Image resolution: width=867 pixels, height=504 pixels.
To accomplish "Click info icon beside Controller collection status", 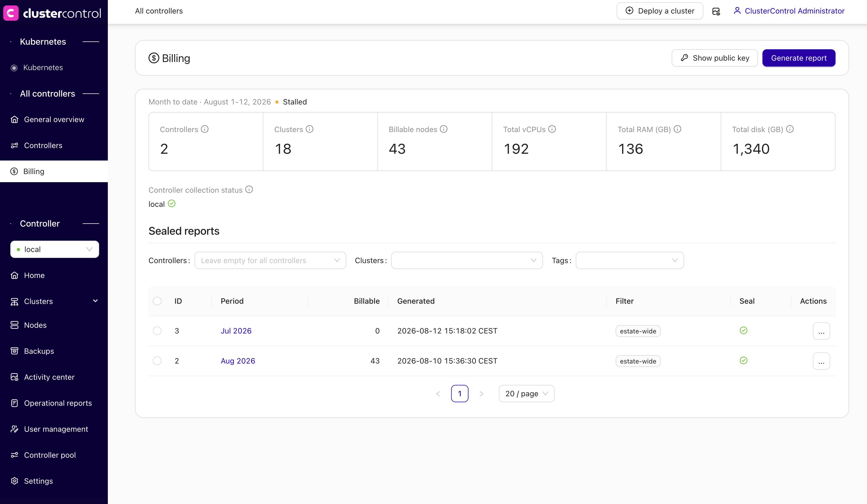I will tap(249, 189).
